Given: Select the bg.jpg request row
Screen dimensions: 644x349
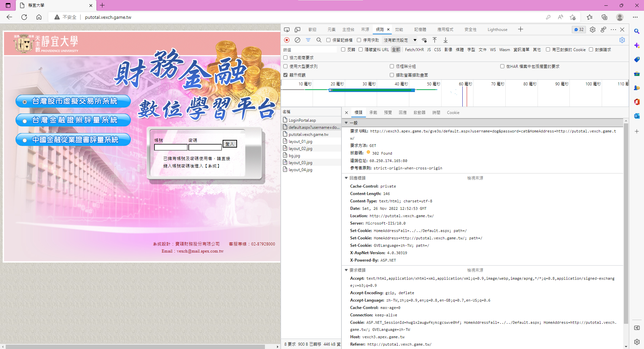Looking at the screenshot, I should pos(311,156).
